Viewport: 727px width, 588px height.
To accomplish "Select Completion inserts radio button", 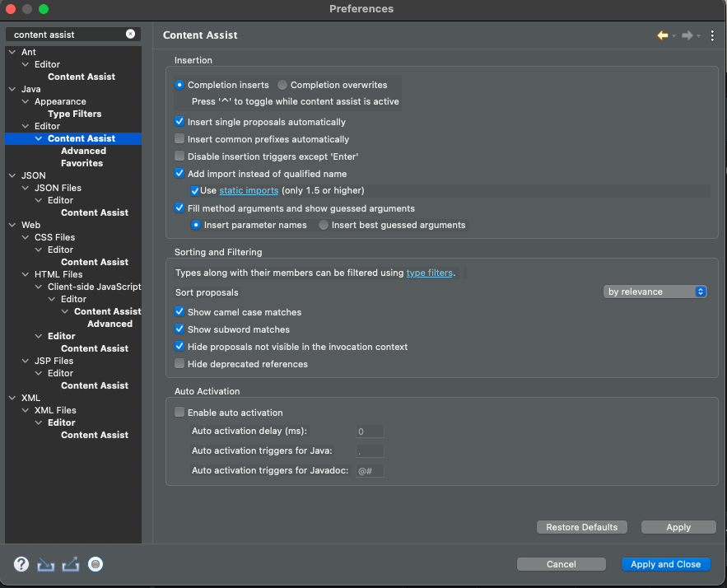I will tap(179, 85).
